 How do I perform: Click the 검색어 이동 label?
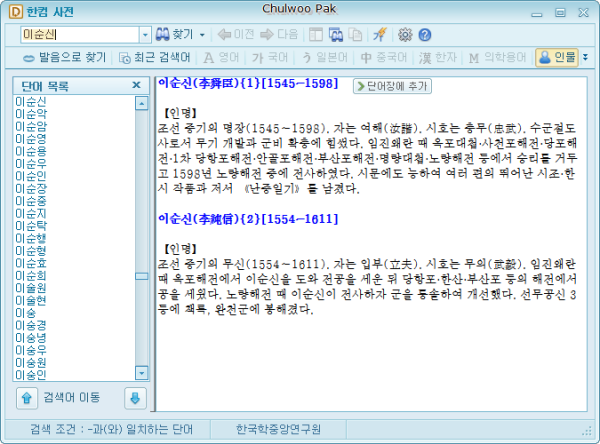click(72, 398)
